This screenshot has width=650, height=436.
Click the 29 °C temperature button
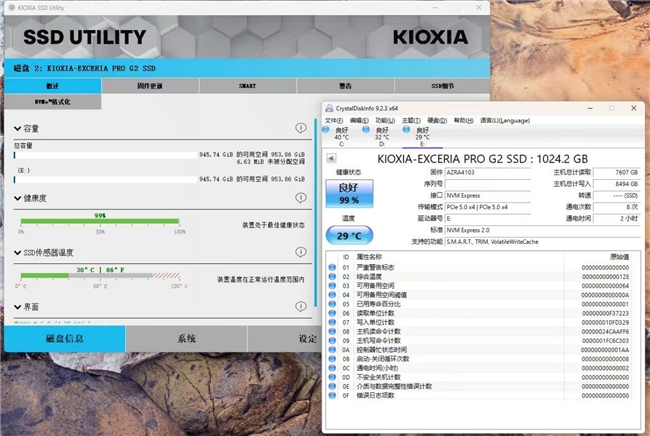(x=349, y=235)
